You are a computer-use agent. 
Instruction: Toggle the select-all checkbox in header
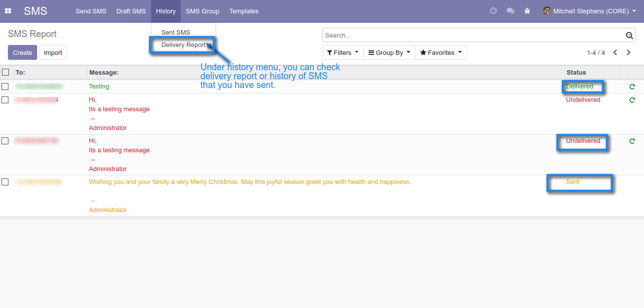pos(5,72)
